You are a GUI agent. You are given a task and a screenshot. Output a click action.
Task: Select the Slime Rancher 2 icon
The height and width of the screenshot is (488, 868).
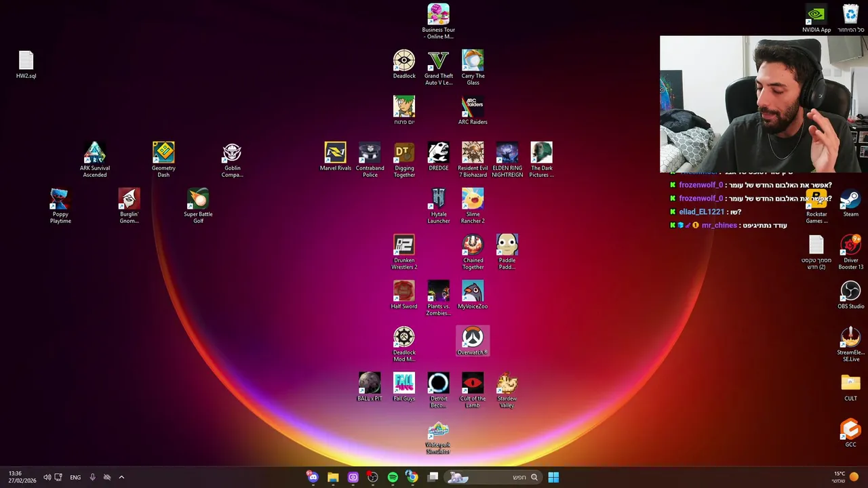coord(473,205)
